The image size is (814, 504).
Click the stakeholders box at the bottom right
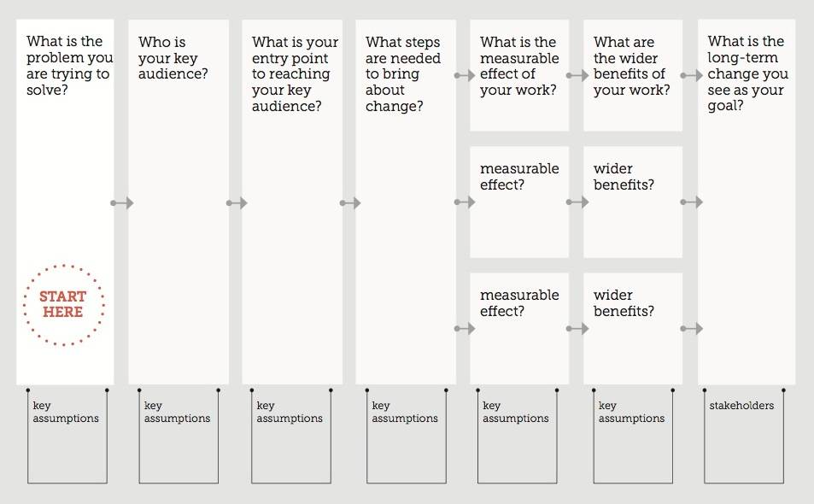click(744, 437)
